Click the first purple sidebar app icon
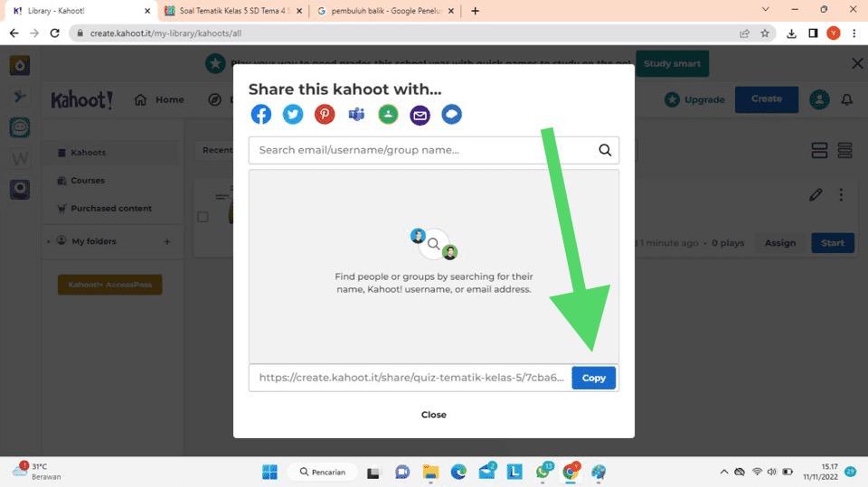Viewport: 868px width, 487px height. 19,65
